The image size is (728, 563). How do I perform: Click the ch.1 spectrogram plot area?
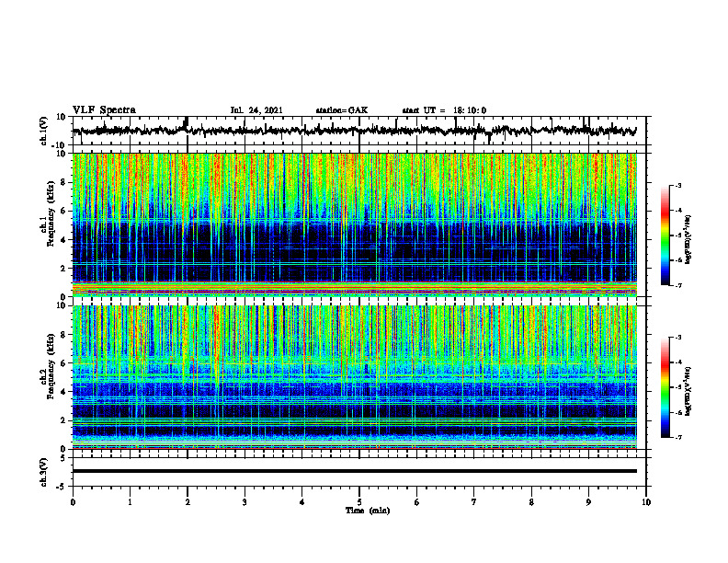coord(355,224)
